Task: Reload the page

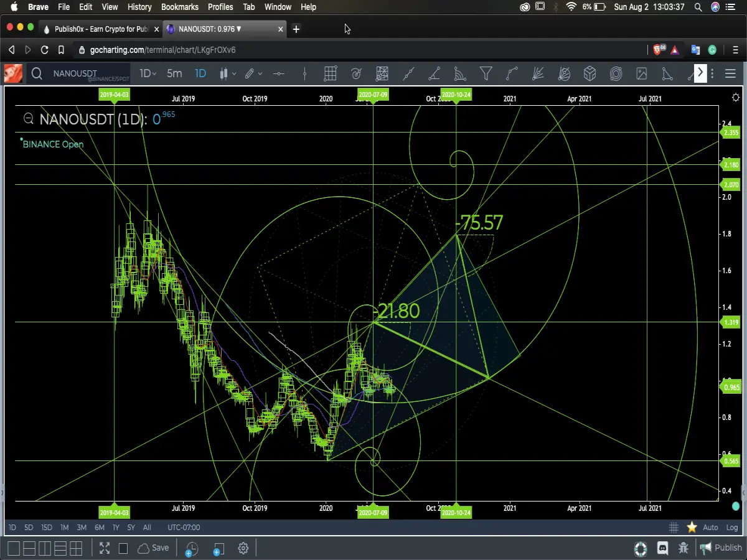Action: point(44,50)
